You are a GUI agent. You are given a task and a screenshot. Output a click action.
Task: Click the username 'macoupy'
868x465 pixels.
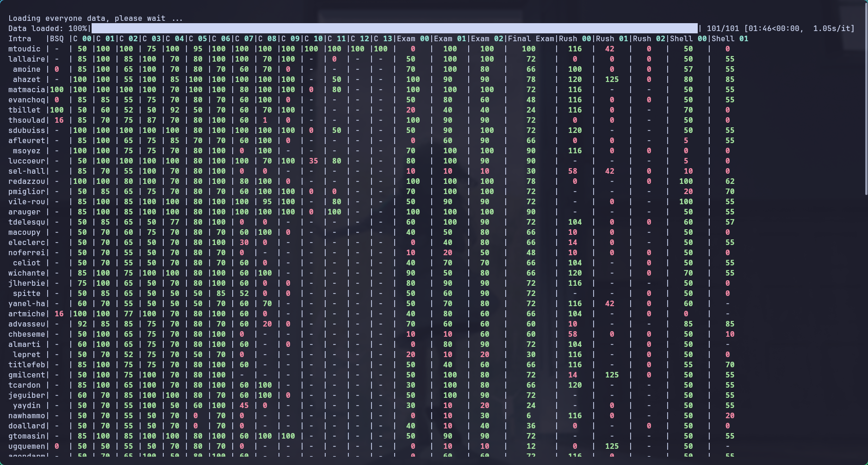coord(25,232)
